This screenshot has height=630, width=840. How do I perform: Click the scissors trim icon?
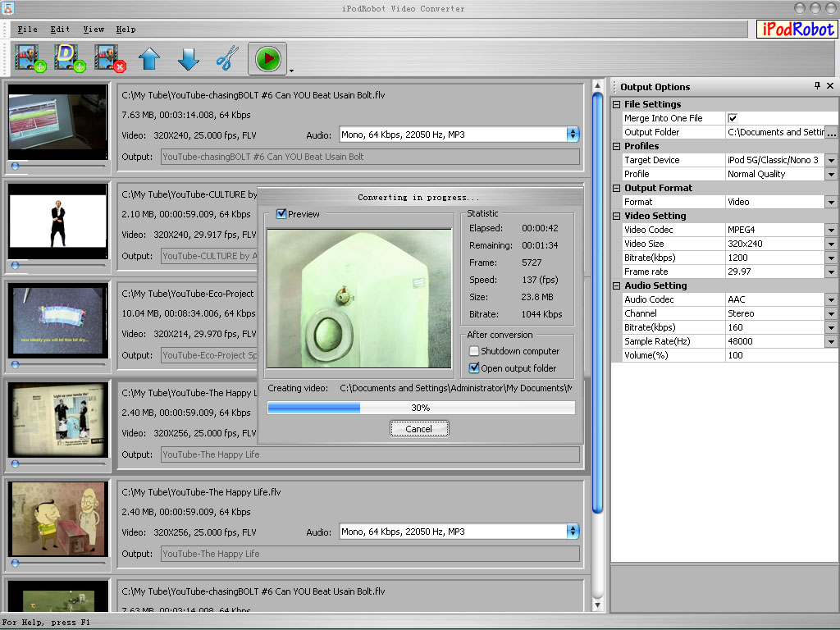pos(226,59)
